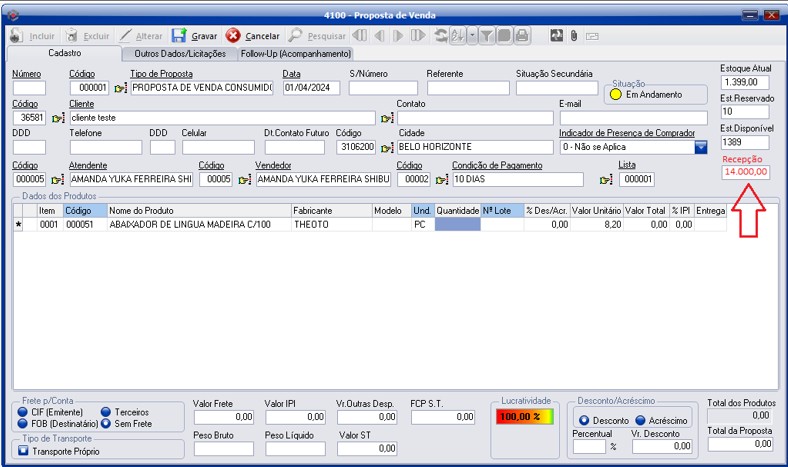788x467 pixels.
Task: Click the envelope email icon in toolbar
Action: coord(592,36)
